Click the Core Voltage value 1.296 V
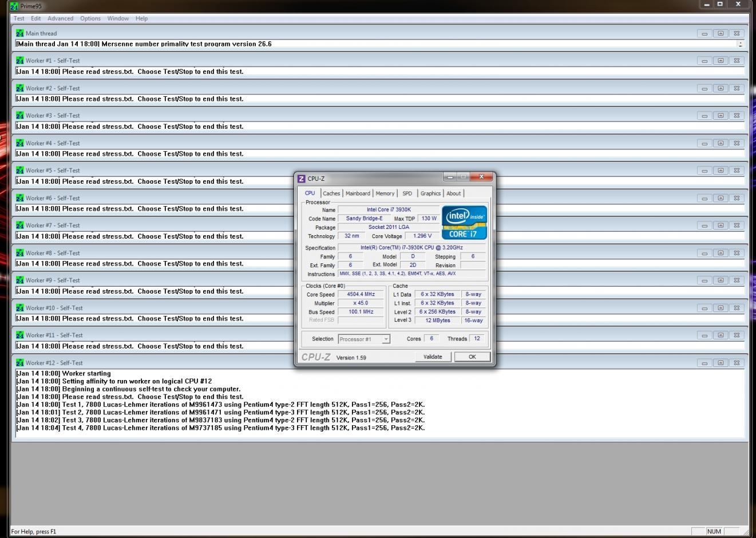This screenshot has width=756, height=538. (x=422, y=236)
